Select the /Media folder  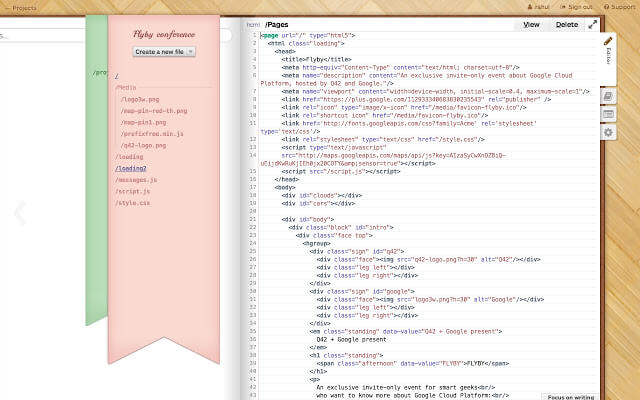[x=126, y=87]
